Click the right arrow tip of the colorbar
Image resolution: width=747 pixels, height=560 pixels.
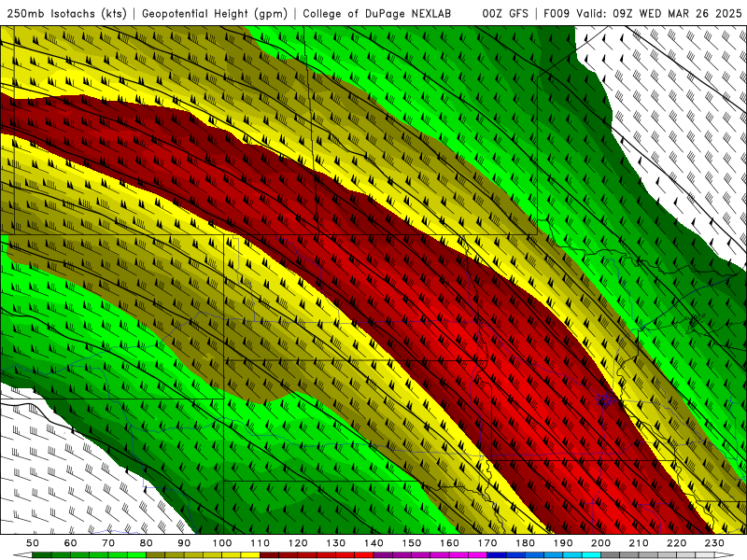click(725, 555)
